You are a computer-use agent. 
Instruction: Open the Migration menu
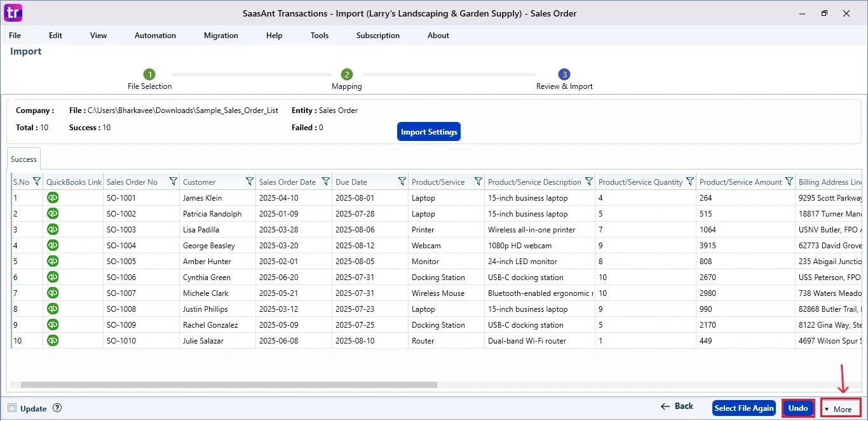click(x=221, y=36)
